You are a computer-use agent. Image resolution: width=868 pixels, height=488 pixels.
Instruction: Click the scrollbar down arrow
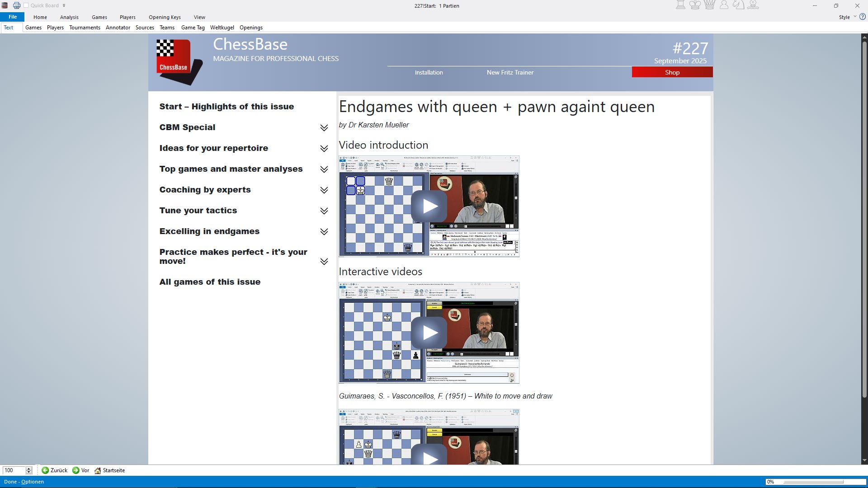[x=864, y=461]
